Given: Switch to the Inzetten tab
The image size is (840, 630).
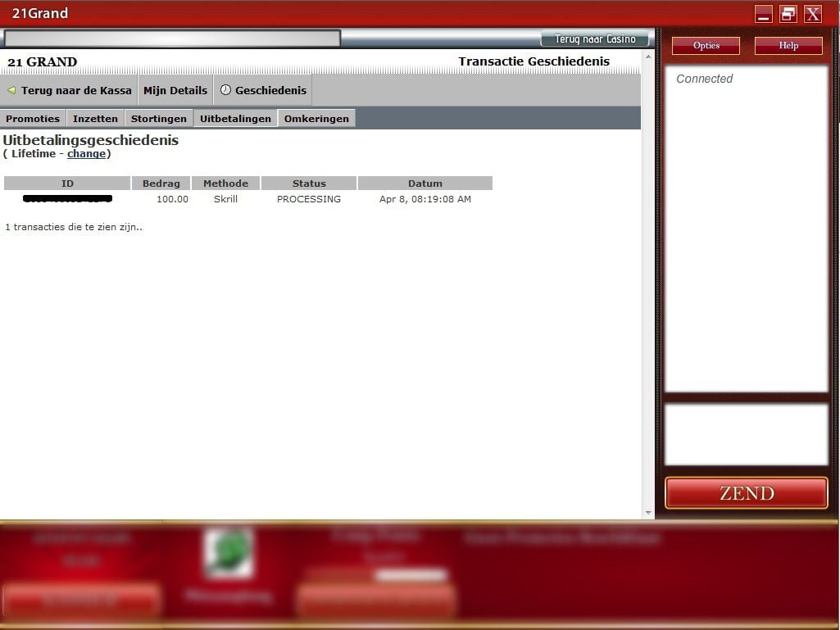Looking at the screenshot, I should 95,119.
